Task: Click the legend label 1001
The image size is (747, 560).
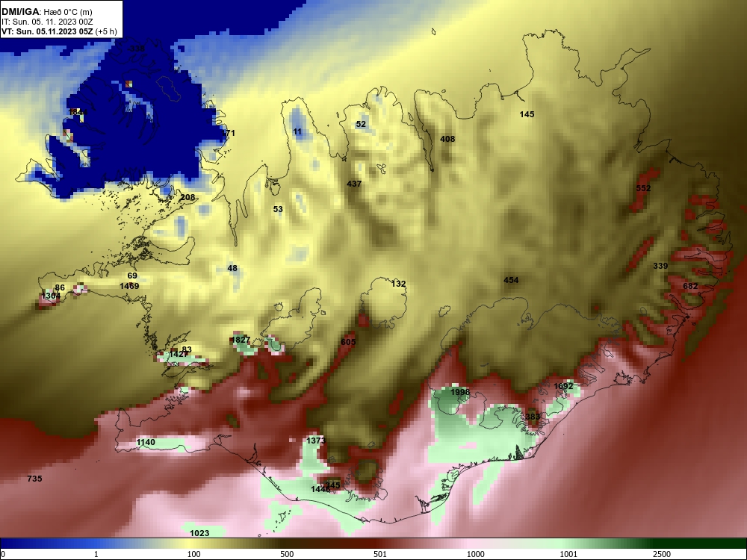Action: (x=568, y=554)
